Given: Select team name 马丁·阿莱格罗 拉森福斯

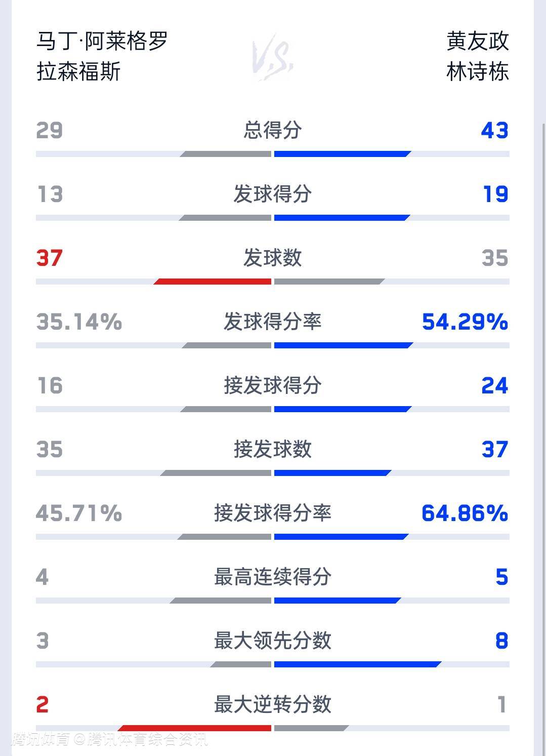Looking at the screenshot, I should [102, 56].
